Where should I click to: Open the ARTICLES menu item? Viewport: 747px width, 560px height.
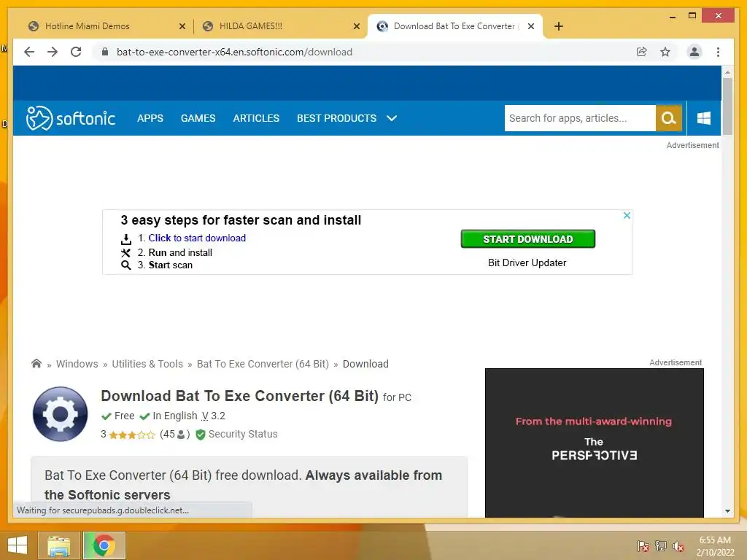(256, 118)
